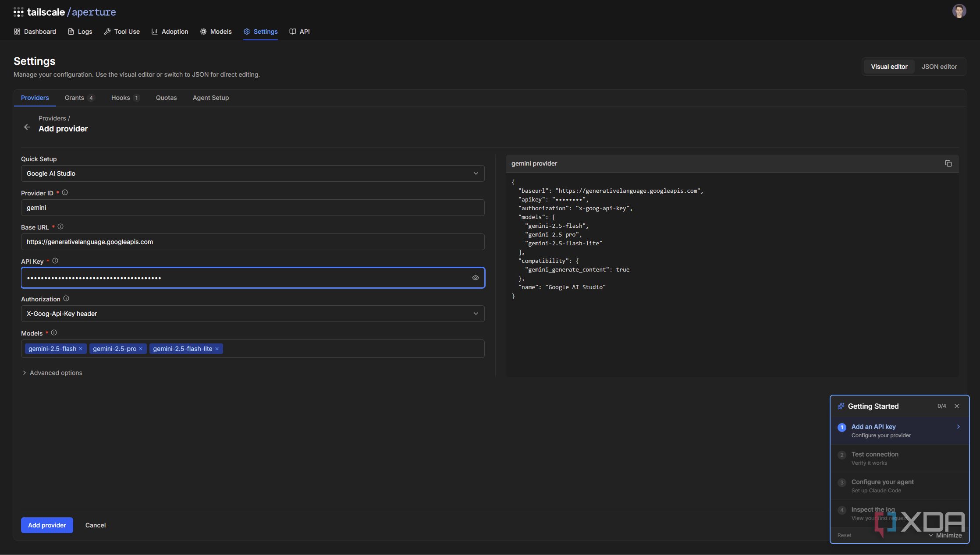The width and height of the screenshot is (980, 555).
Task: Open the Adoption nav item
Action: [x=170, y=32]
